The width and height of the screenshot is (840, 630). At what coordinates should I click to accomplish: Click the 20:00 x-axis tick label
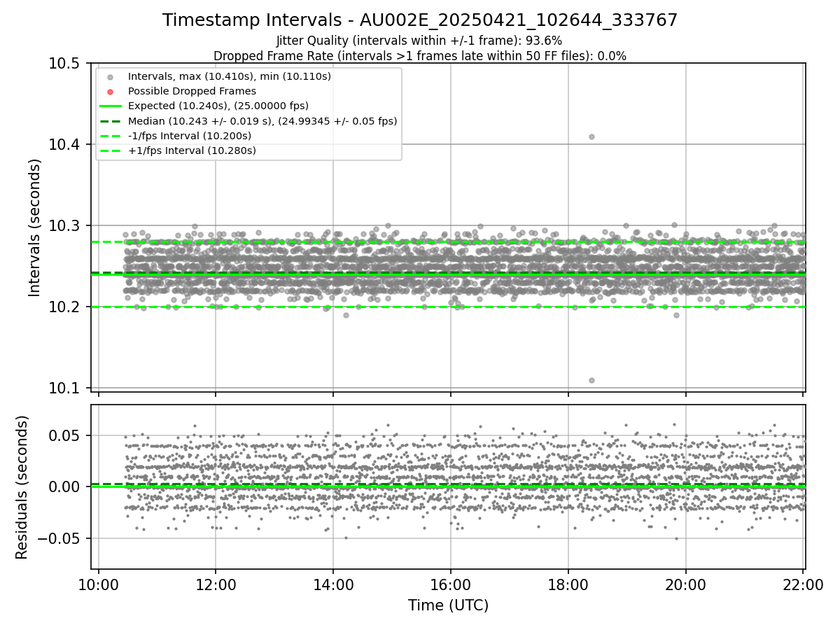tap(685, 585)
